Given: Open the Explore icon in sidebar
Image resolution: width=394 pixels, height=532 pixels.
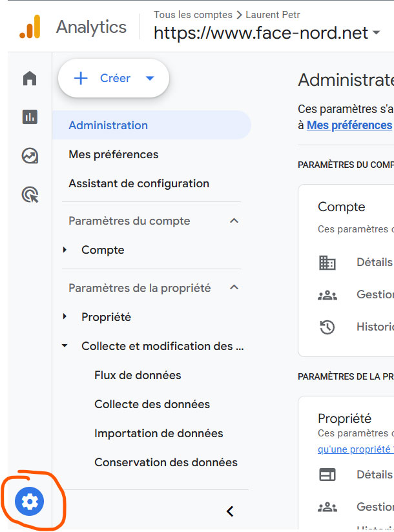Looking at the screenshot, I should 30,156.
